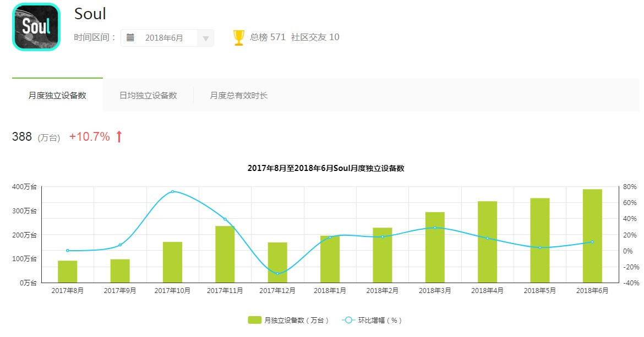Open the 社区交友 10 category ranking
This screenshot has height=337, width=644.
315,37
